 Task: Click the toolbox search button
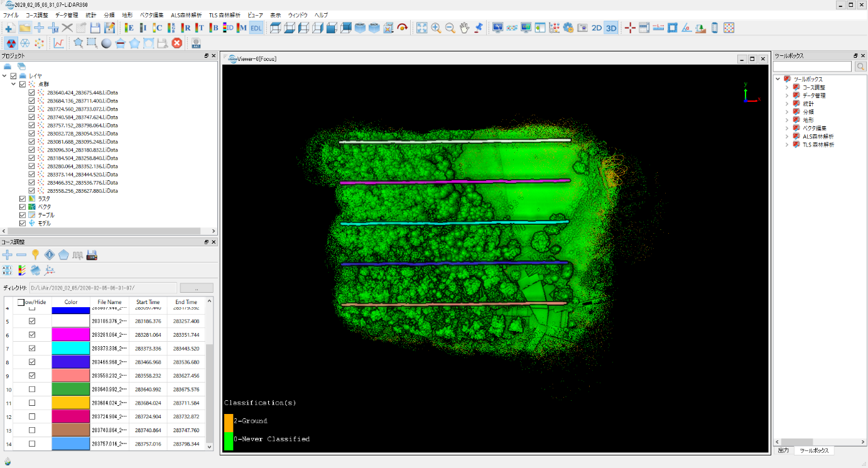pos(860,66)
